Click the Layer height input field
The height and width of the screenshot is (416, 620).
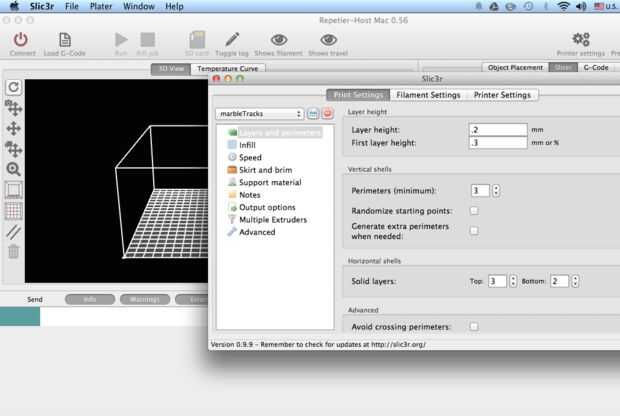click(x=498, y=130)
